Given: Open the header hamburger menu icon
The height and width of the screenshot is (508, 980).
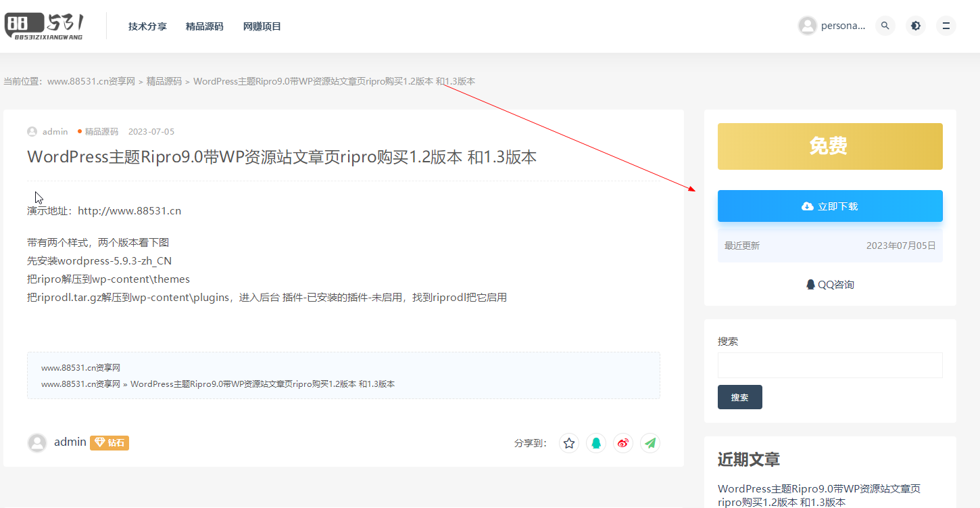Looking at the screenshot, I should point(946,26).
